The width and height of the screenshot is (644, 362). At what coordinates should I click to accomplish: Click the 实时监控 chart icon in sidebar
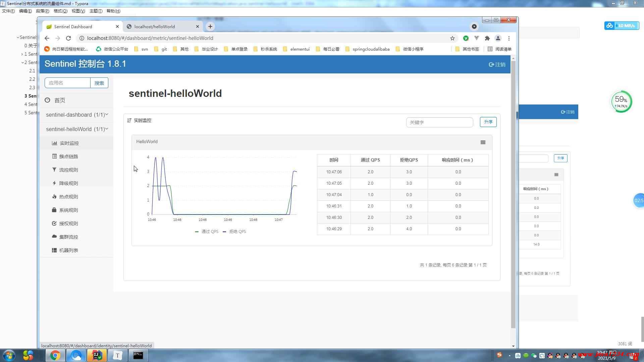[54, 143]
